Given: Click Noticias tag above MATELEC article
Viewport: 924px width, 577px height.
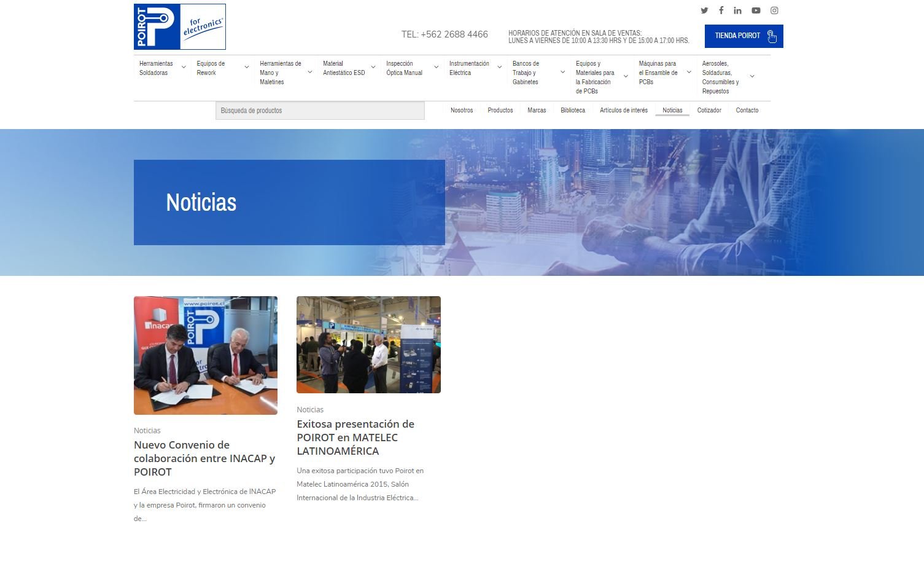Looking at the screenshot, I should [x=310, y=410].
